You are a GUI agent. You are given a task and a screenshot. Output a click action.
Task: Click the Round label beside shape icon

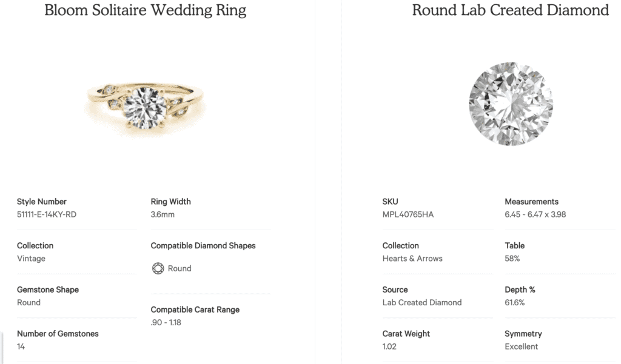point(180,268)
